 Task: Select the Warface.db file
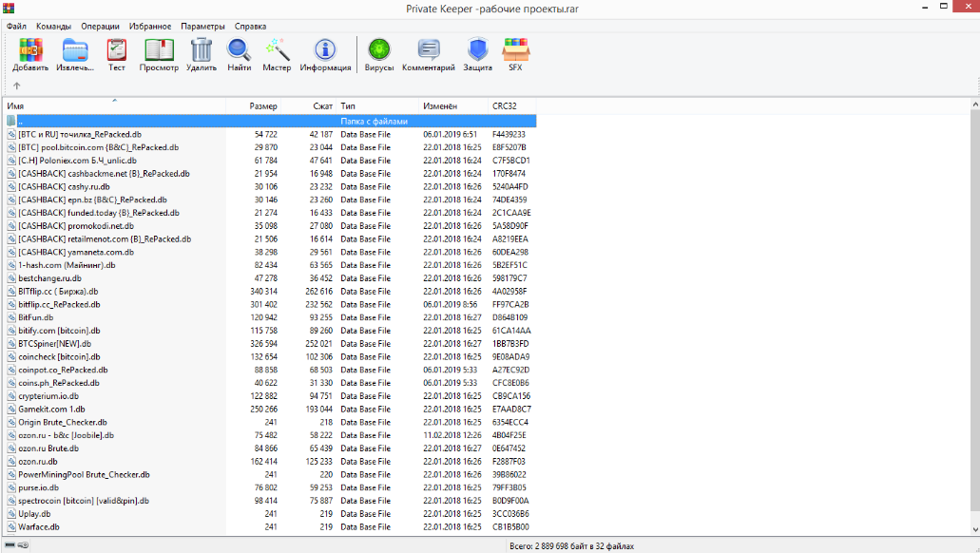coord(39,526)
